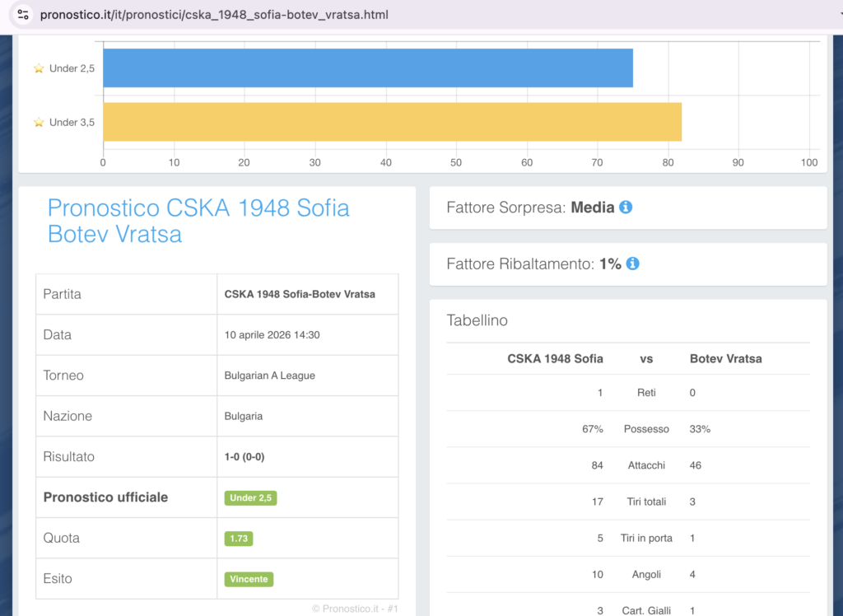Click the yellow Under 3,5 chart bar

click(x=392, y=122)
